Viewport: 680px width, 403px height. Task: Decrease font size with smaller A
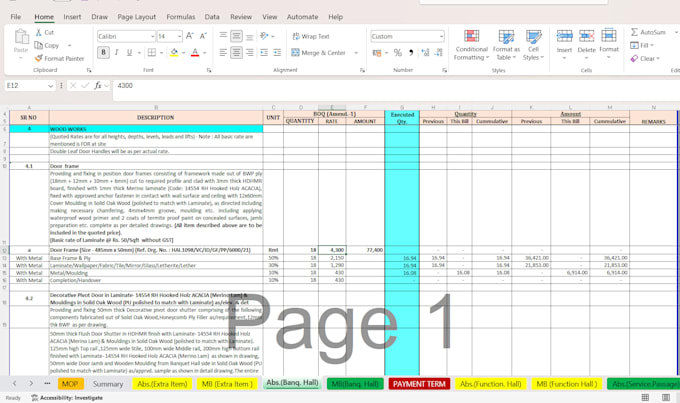[x=203, y=36]
